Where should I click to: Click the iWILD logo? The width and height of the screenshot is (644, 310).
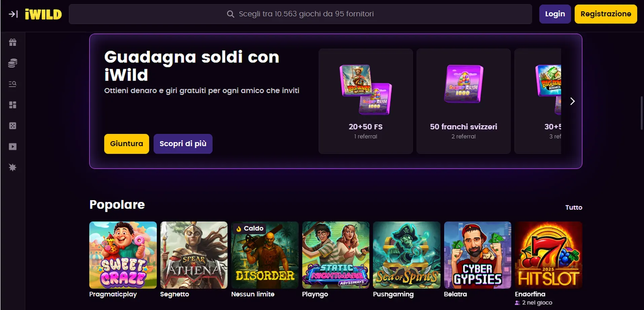(43, 14)
